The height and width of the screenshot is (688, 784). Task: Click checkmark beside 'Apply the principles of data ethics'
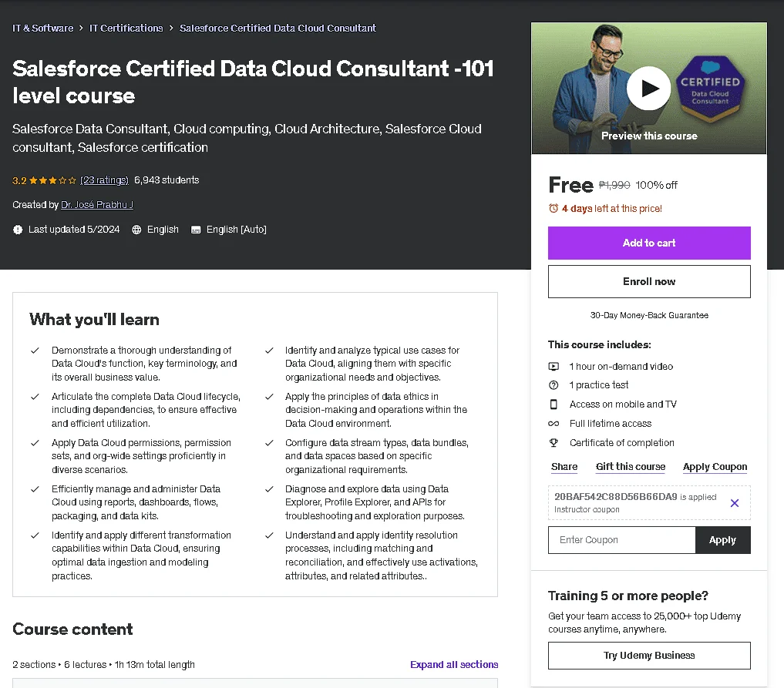coord(269,397)
